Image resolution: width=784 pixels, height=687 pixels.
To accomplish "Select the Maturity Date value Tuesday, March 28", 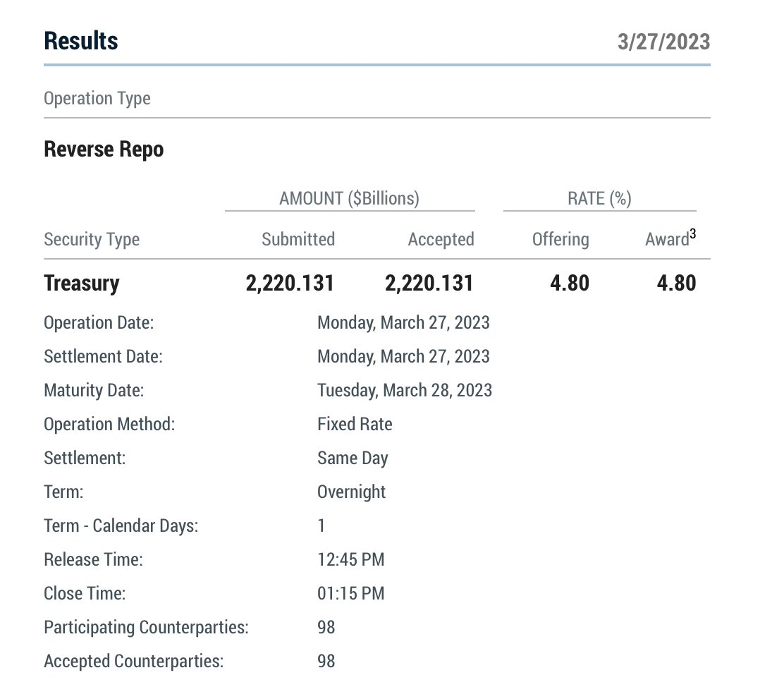I will 405,391.
